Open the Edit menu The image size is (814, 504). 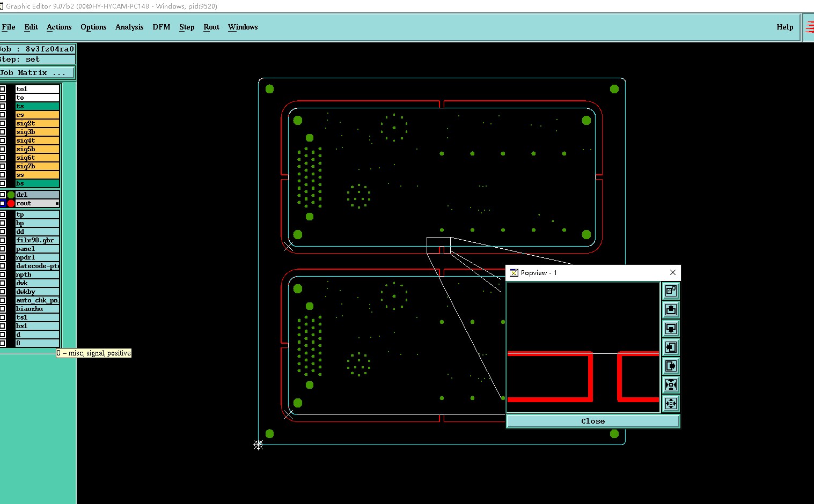[x=31, y=27]
